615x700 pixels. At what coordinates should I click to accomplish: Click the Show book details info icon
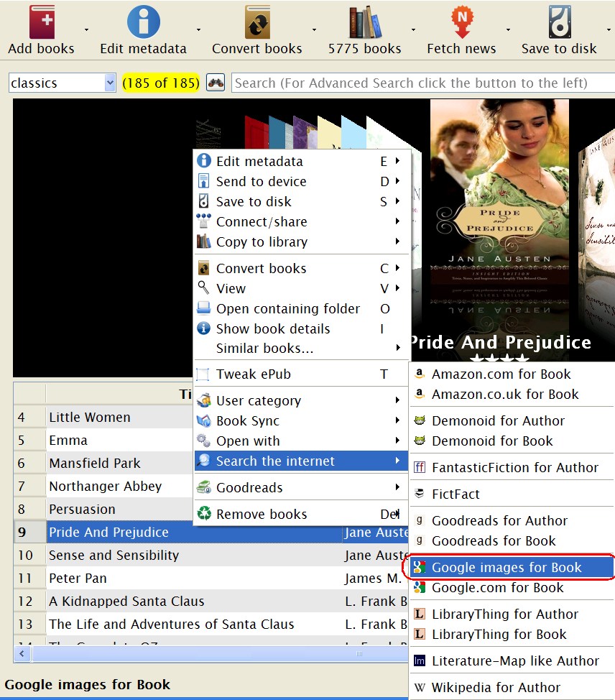[203, 328]
